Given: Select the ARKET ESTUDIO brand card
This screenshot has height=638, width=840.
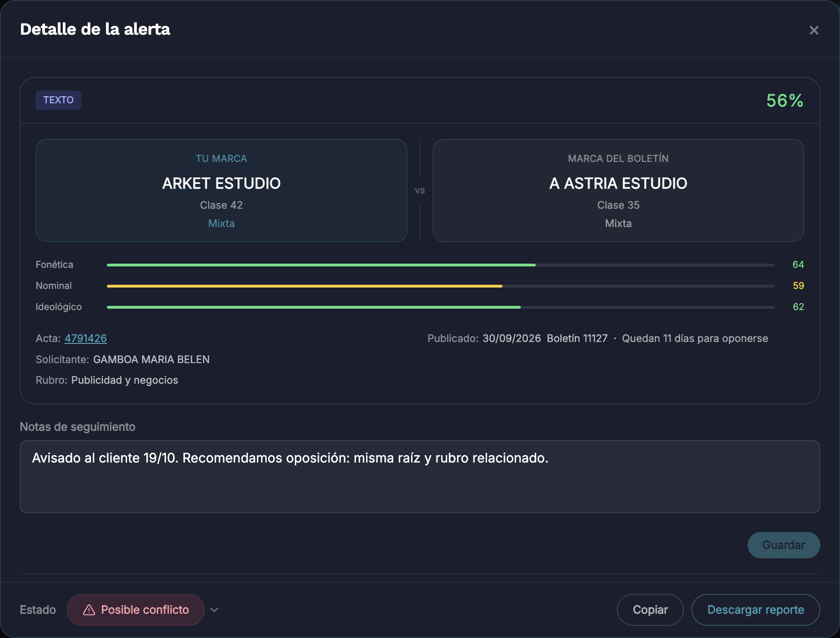Looking at the screenshot, I should [221, 190].
